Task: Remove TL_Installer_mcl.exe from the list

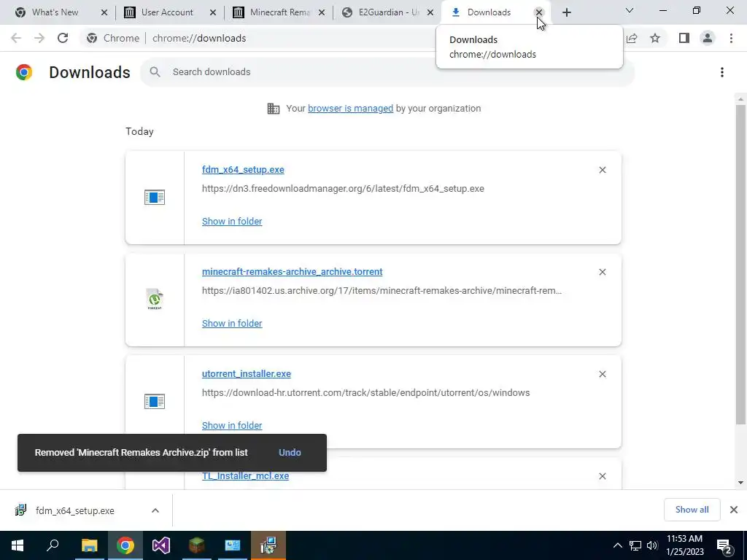Action: pyautogui.click(x=602, y=476)
